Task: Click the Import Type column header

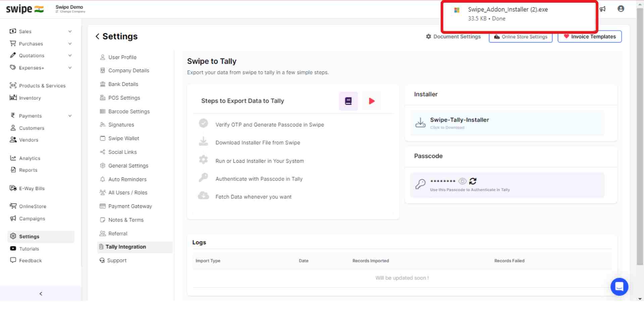Action: (208, 261)
